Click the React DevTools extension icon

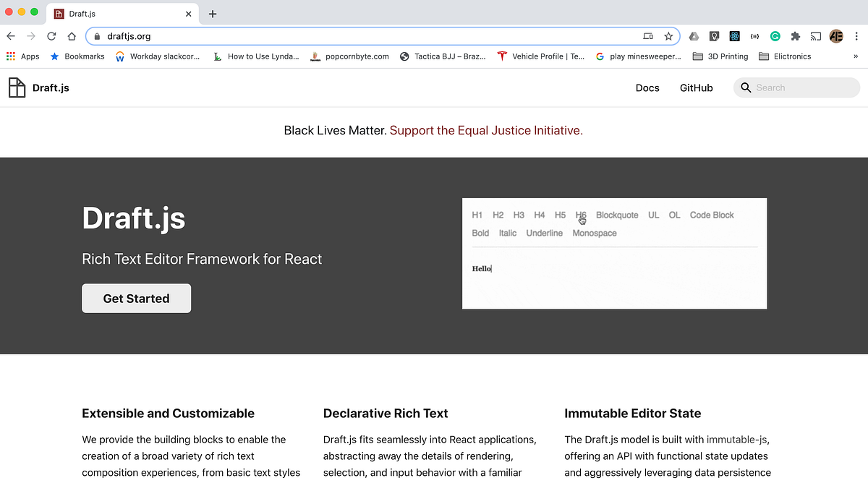click(734, 36)
